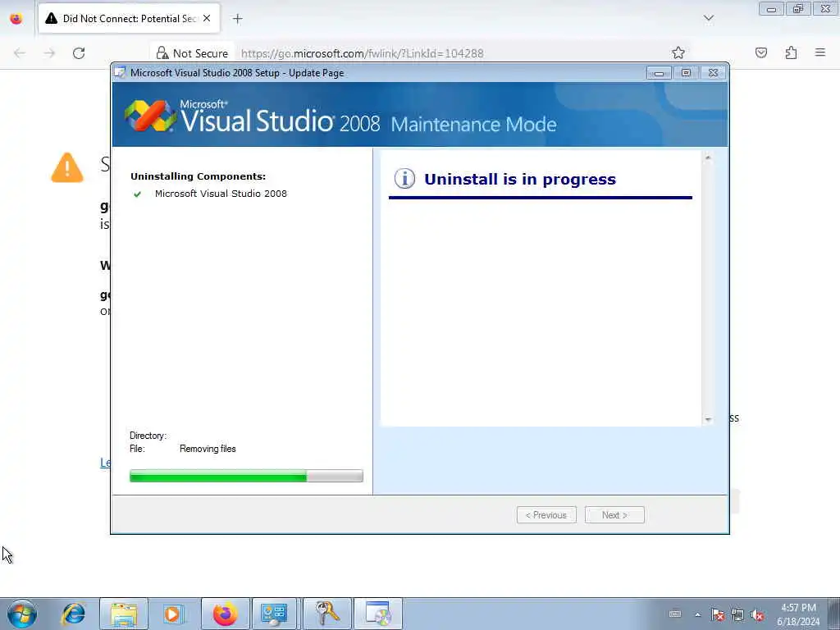Click the Firefox forward arrow
This screenshot has width=840, height=630.
[x=49, y=53]
